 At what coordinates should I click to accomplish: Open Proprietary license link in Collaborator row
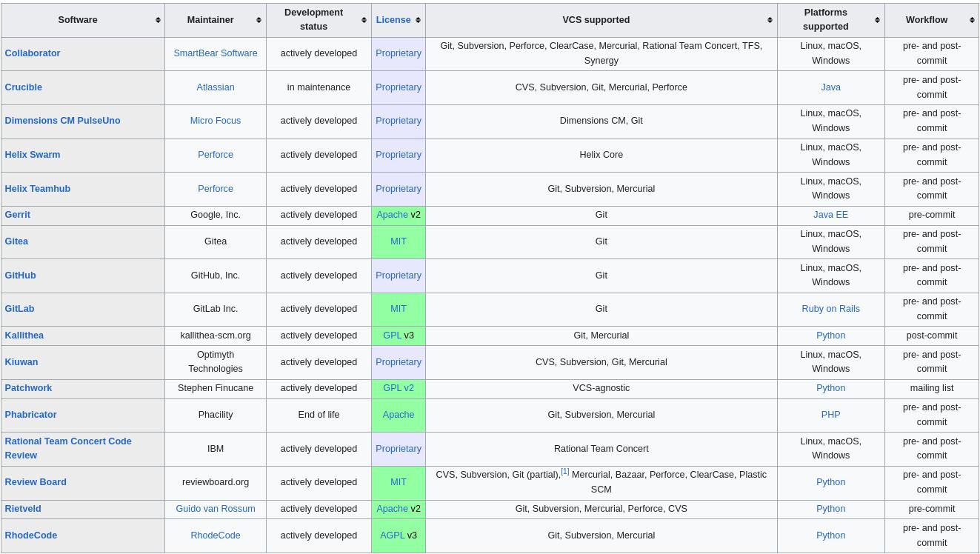pos(399,53)
